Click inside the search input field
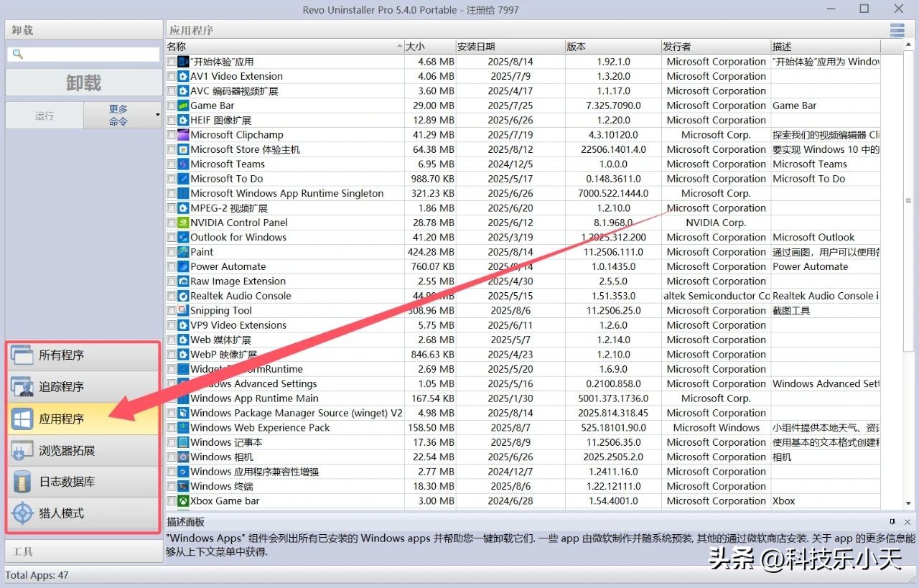This screenshot has height=588, width=919. [x=86, y=53]
